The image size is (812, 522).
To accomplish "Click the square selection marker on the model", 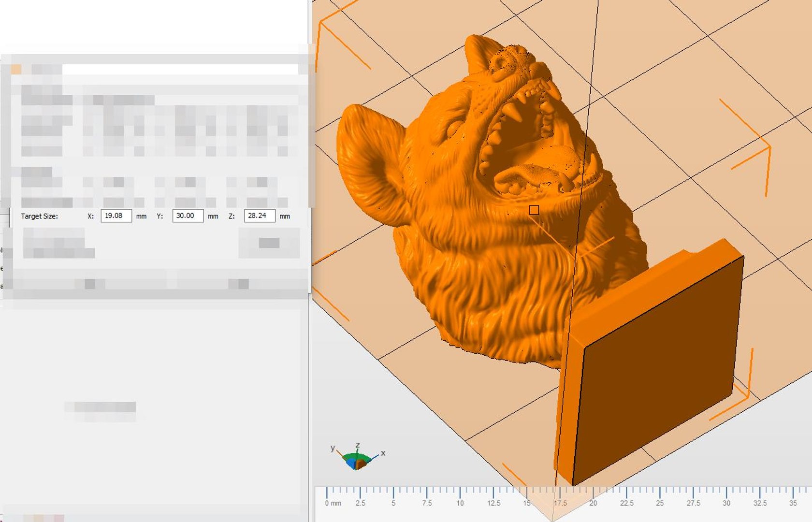I will click(534, 210).
